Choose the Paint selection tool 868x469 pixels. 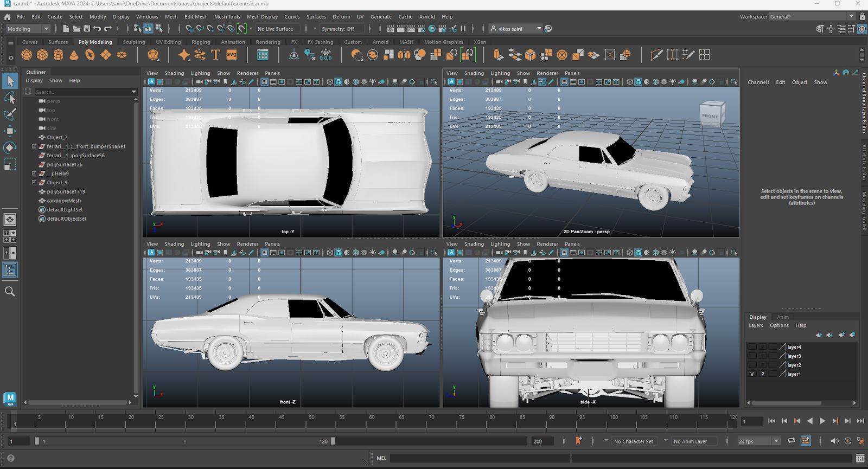point(10,114)
